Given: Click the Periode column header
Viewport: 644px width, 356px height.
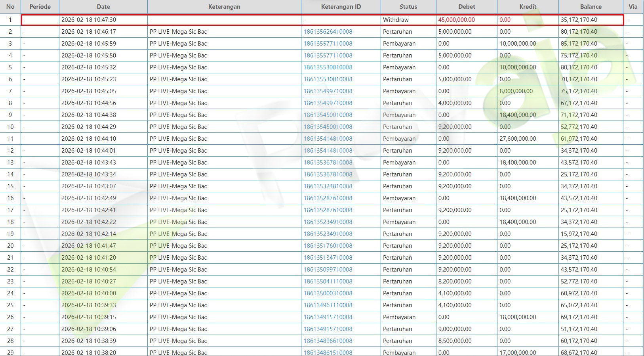Looking at the screenshot, I should (40, 7).
